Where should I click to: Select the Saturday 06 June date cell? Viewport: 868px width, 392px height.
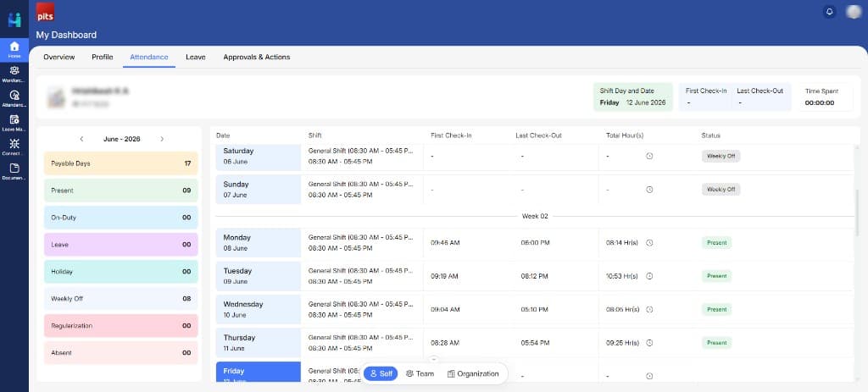coord(259,157)
